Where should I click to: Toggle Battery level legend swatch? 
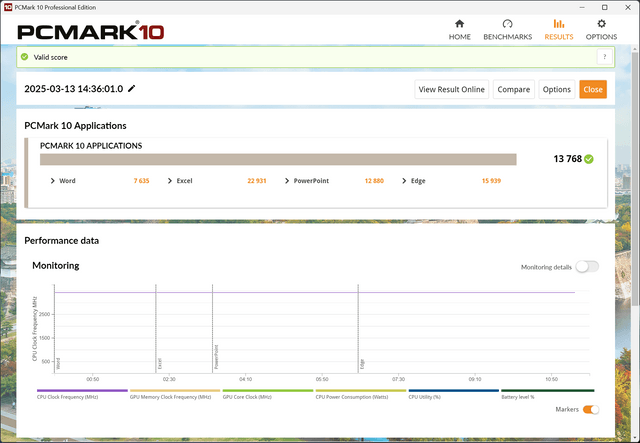point(547,391)
